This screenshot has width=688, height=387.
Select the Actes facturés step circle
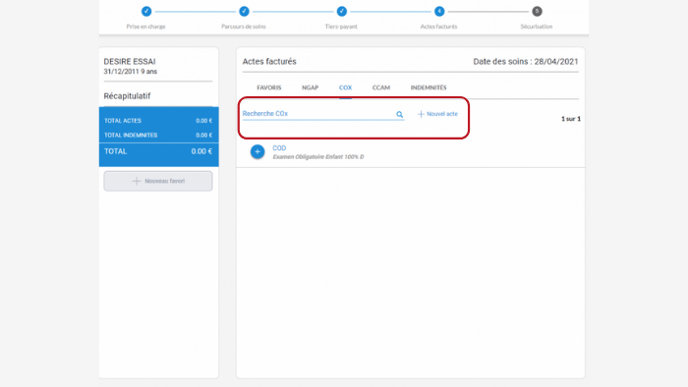click(439, 11)
